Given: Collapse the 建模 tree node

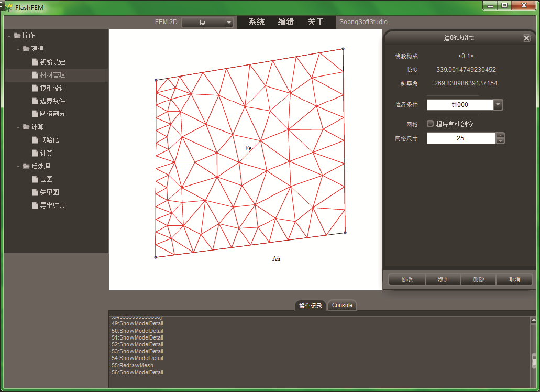Looking at the screenshot, I should pos(18,49).
